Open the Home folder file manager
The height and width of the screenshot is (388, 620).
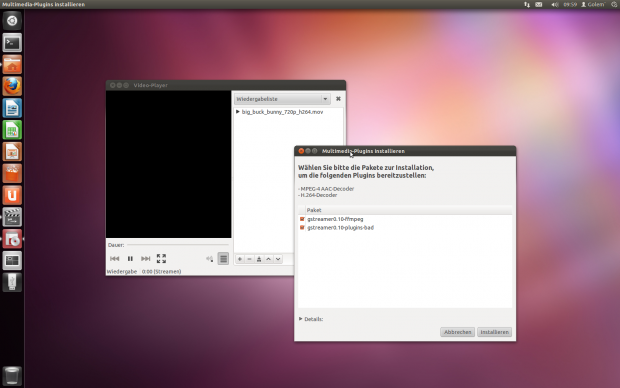click(12, 64)
